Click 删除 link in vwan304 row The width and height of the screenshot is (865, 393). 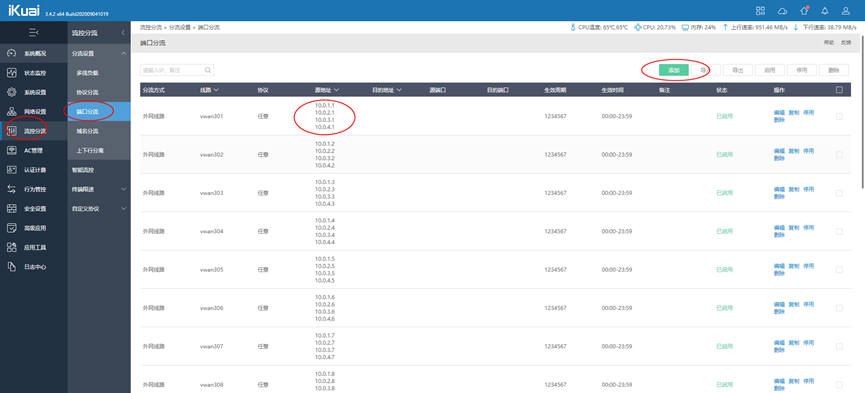coord(779,235)
